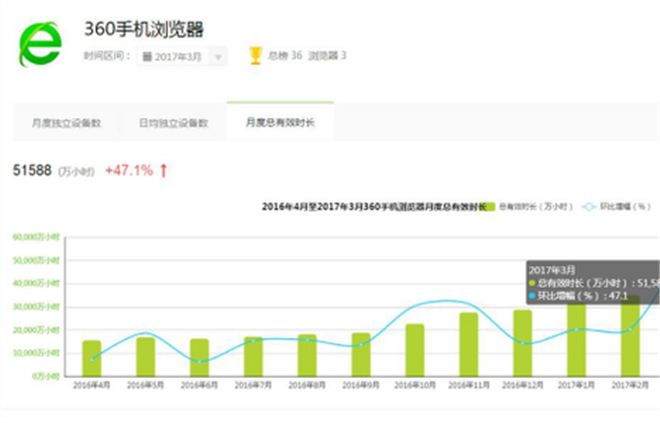Viewport: 660px width, 423px height.
Task: Click the red upward arrow icon
Action: pyautogui.click(x=164, y=170)
